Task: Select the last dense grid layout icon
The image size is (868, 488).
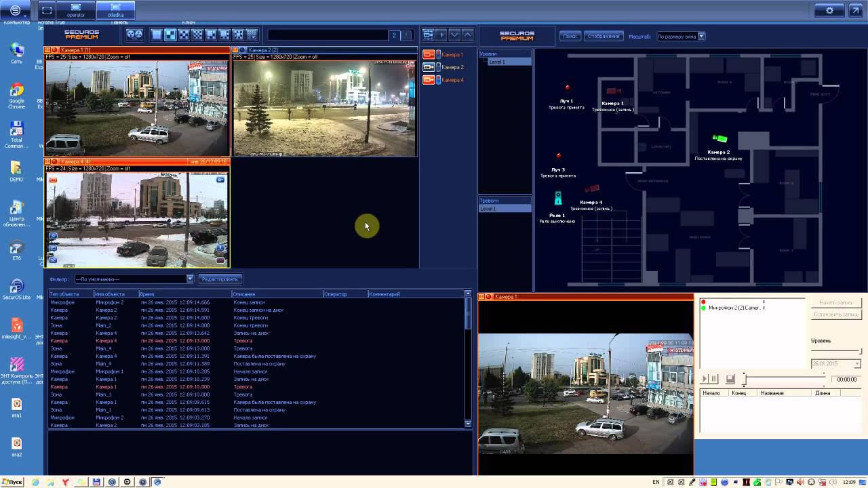Action: pyautogui.click(x=252, y=35)
